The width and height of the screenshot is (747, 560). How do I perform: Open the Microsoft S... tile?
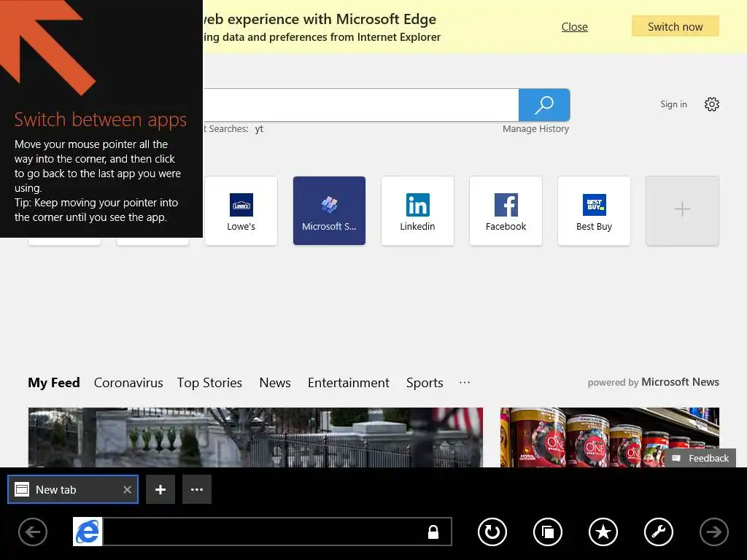tap(329, 211)
